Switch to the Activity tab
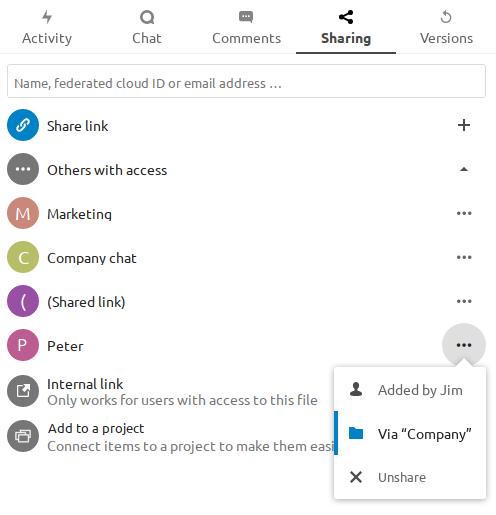This screenshot has height=515, width=496. (47, 28)
